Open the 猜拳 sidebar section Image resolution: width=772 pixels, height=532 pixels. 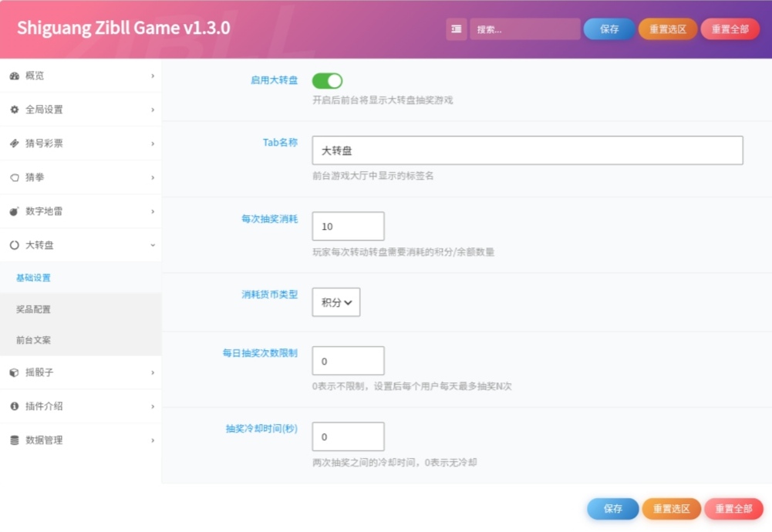[81, 177]
